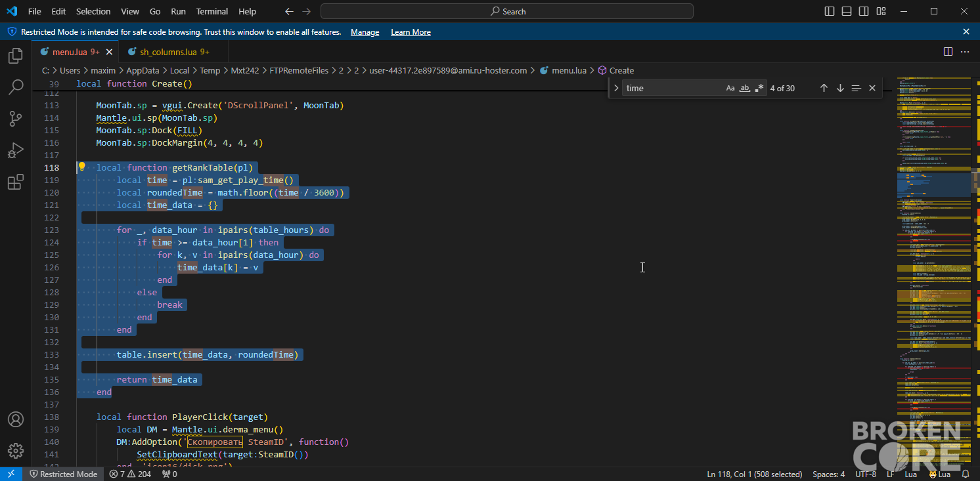The height and width of the screenshot is (481, 980).
Task: Expand the replace field in the find widget
Action: pyautogui.click(x=616, y=88)
